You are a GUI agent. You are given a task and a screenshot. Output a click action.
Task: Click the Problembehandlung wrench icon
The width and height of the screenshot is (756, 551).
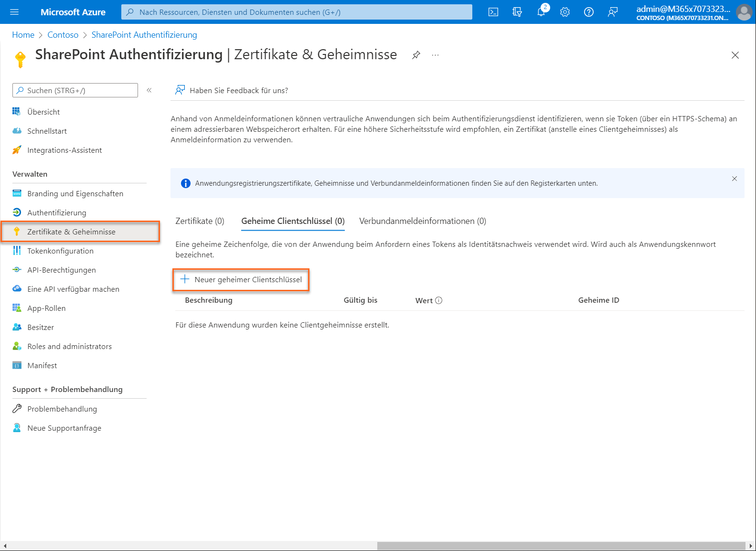click(x=17, y=409)
